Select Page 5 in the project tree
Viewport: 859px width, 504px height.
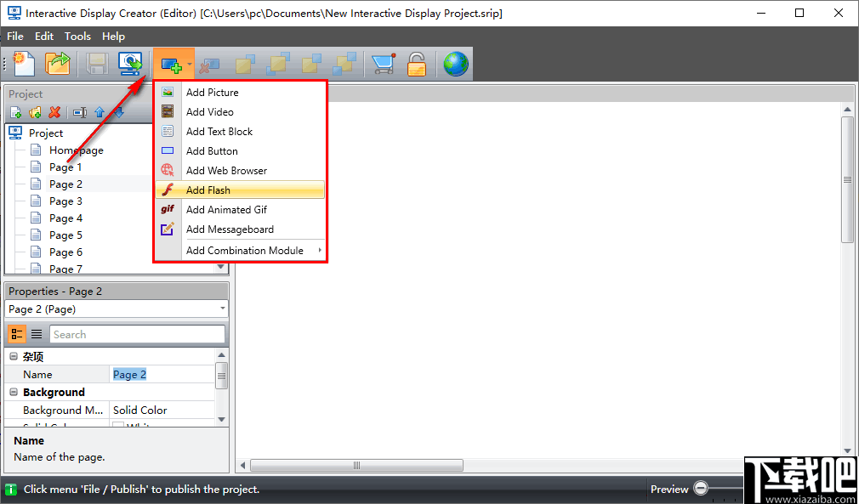65,235
